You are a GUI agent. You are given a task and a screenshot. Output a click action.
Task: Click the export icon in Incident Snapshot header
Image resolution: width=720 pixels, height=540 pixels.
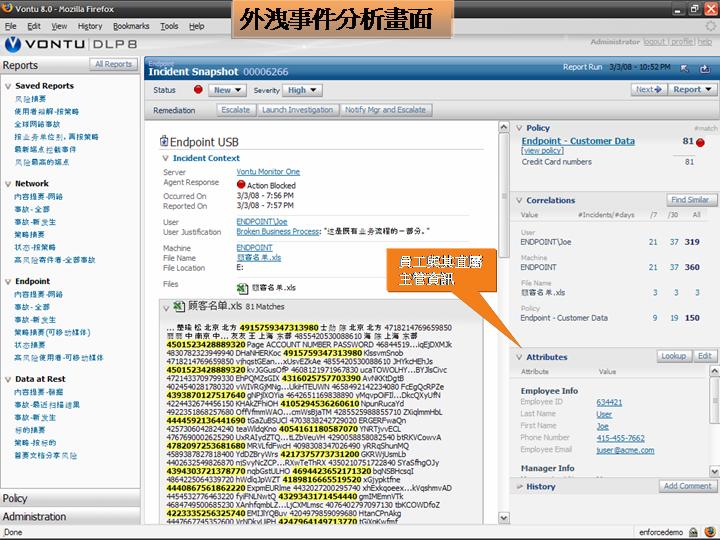[704, 69]
